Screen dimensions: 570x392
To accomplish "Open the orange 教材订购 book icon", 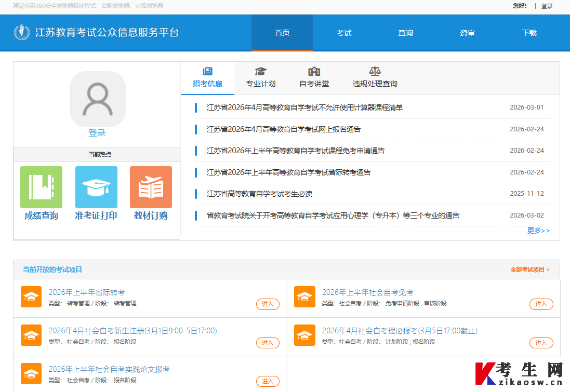I will [x=151, y=187].
